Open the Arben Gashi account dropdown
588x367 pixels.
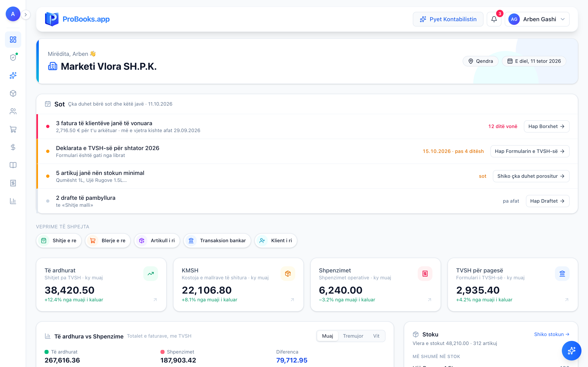pos(537,19)
